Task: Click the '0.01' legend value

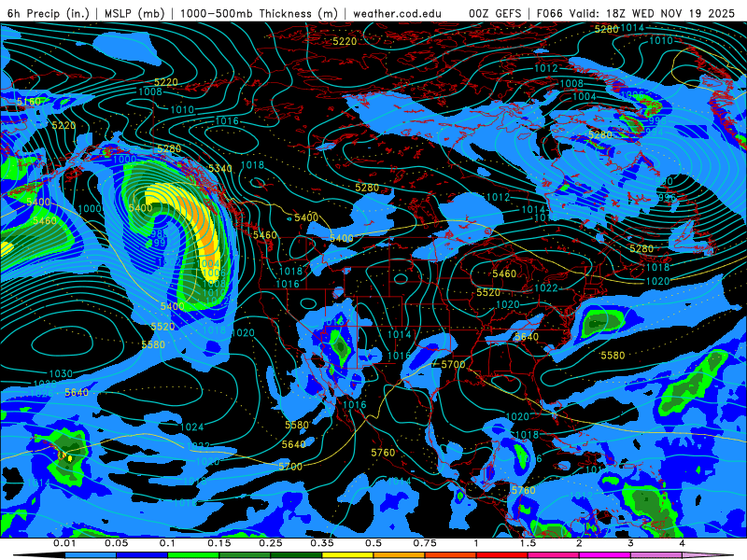Action: 64,543
